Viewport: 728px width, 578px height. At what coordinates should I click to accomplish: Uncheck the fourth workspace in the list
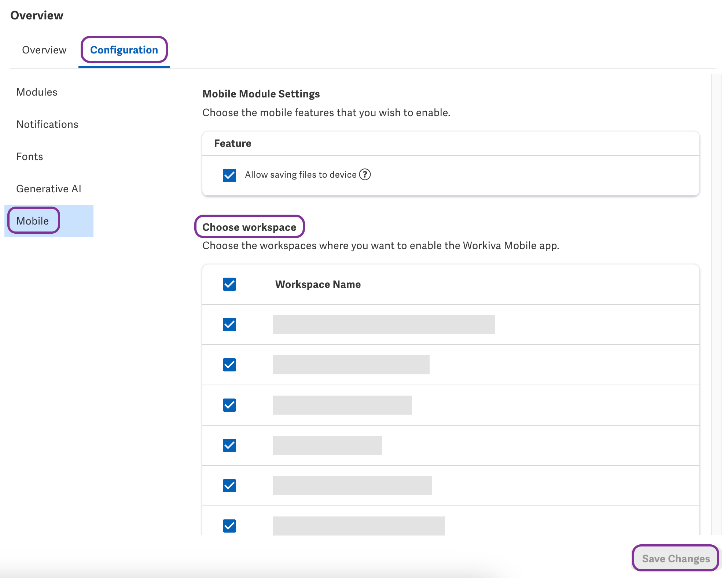229,445
